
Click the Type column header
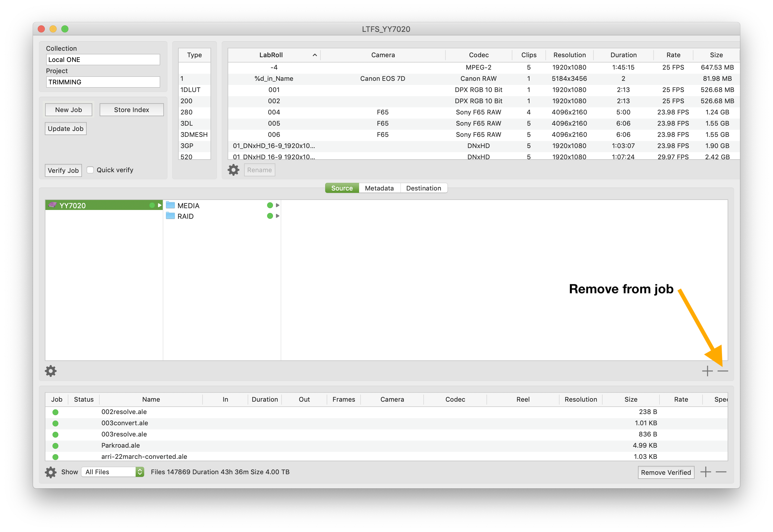[195, 55]
